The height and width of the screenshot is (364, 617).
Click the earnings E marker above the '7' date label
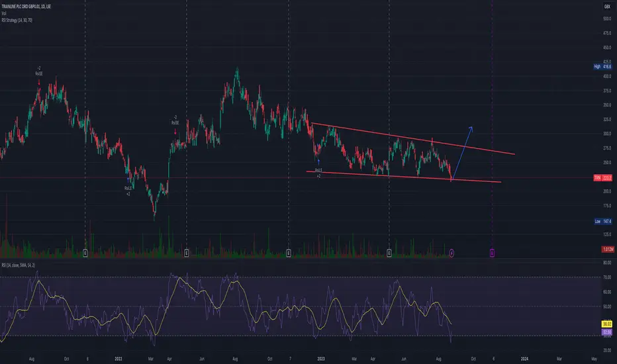click(x=289, y=253)
